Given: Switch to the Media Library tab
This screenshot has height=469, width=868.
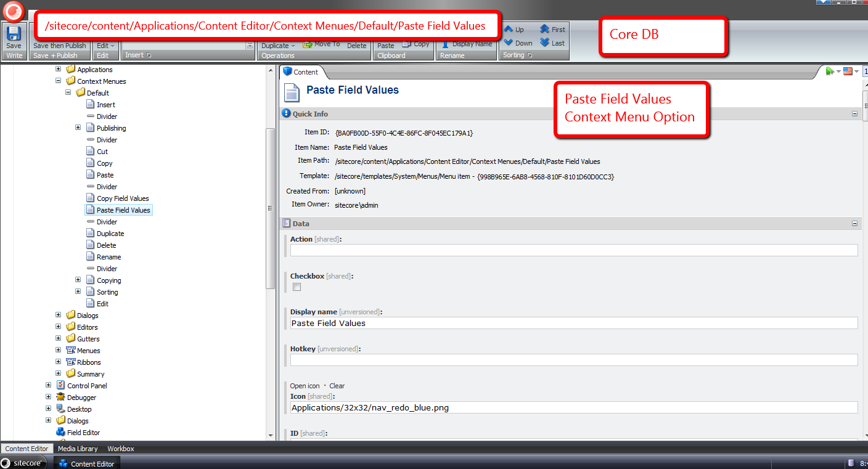Looking at the screenshot, I should (x=78, y=449).
